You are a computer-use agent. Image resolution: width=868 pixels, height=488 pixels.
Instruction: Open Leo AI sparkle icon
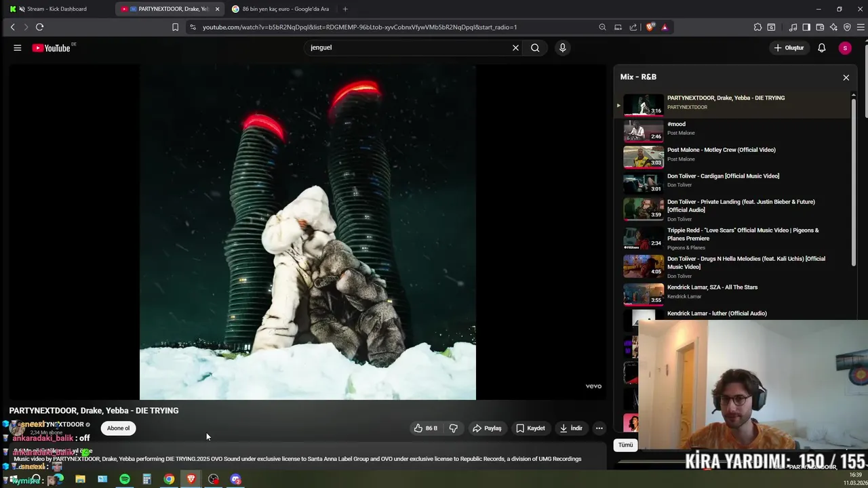pyautogui.click(x=833, y=27)
